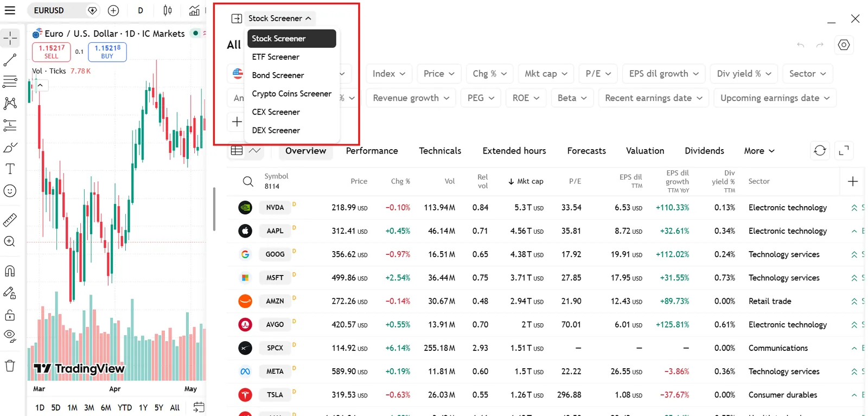
Task: Click the screener vertical scrollbar
Action: (x=214, y=209)
